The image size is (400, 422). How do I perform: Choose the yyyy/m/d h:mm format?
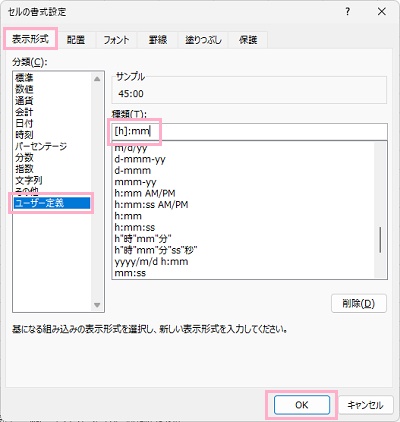[x=243, y=262]
